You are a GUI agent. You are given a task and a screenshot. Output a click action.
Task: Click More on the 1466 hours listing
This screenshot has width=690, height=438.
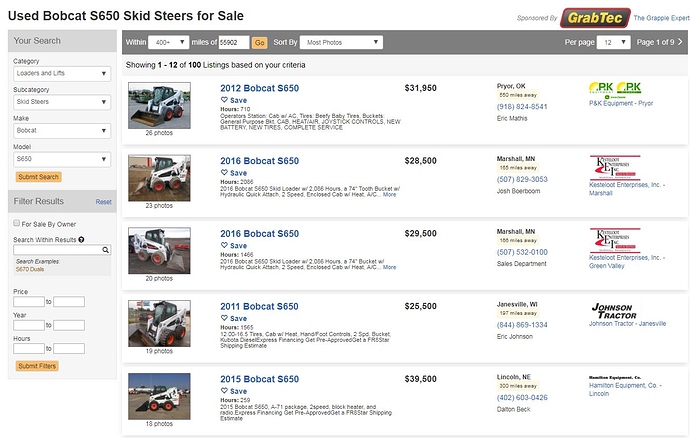pyautogui.click(x=389, y=267)
